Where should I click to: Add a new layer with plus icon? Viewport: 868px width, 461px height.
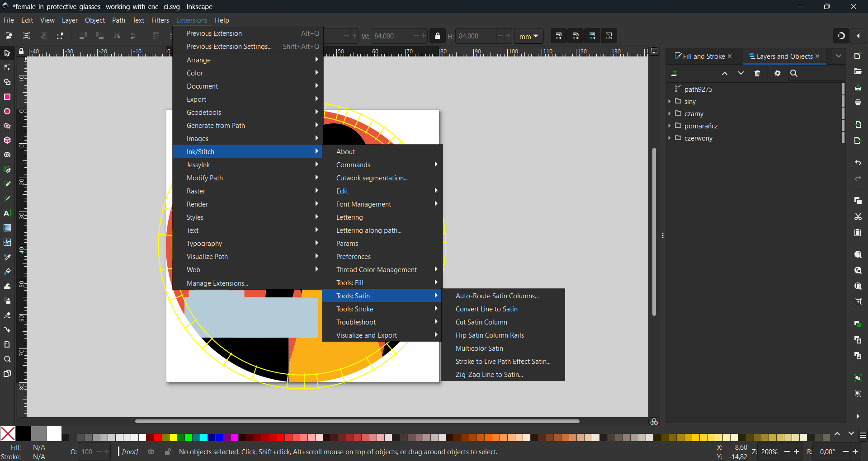point(675,73)
